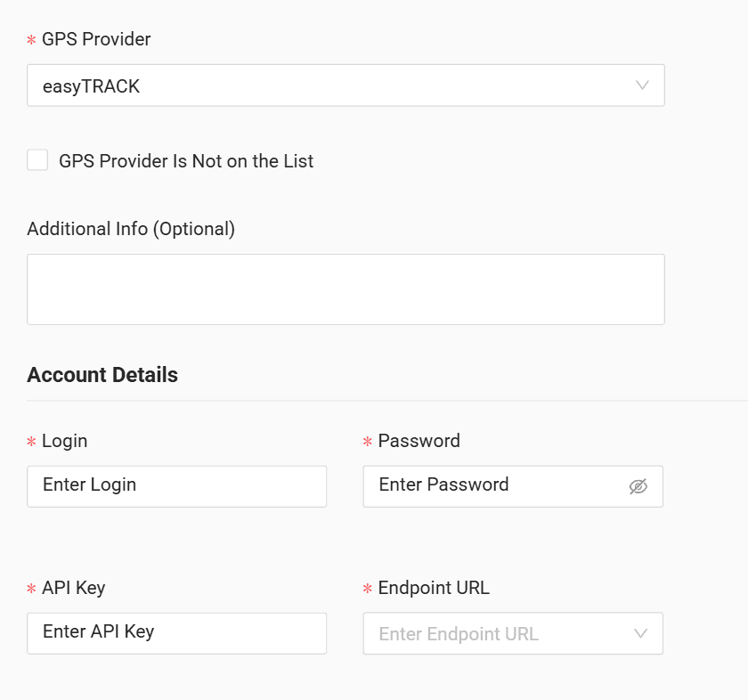Click the "API Key" field label
Viewport: 748px width, 700px height.
[x=73, y=588]
